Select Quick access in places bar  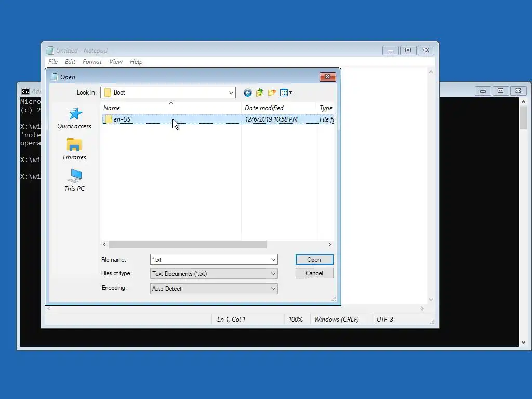click(74, 118)
